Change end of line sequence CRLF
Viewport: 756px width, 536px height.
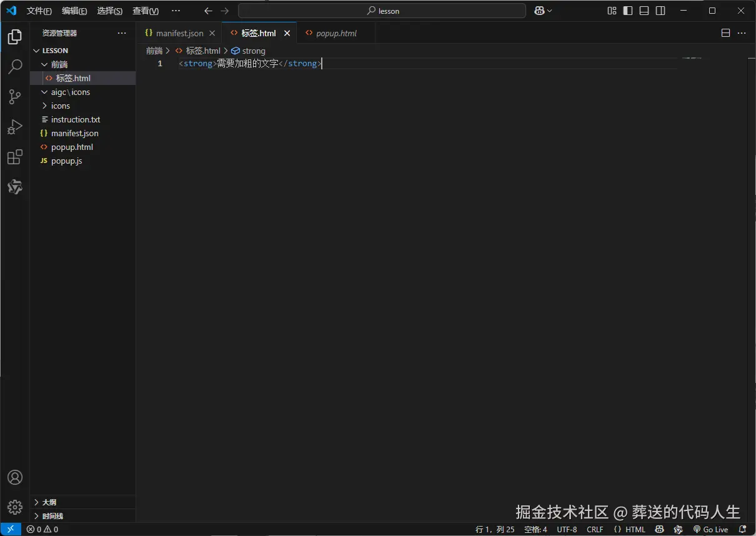(x=595, y=529)
